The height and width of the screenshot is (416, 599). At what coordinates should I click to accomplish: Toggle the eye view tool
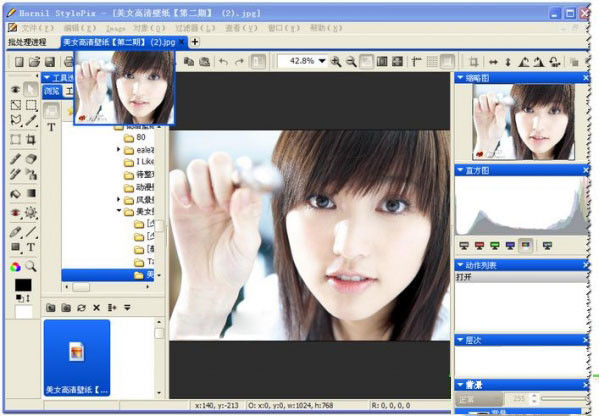coord(16,89)
